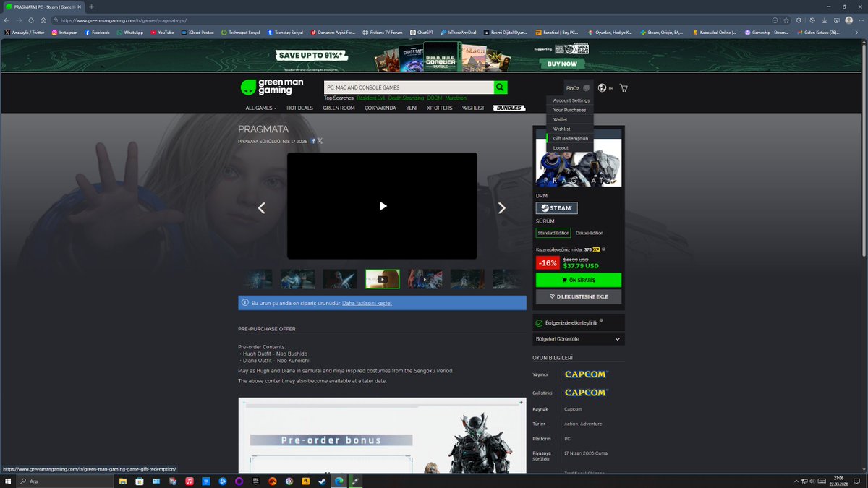Image resolution: width=868 pixels, height=488 pixels.
Task: Open the shopping cart icon
Action: pos(624,88)
